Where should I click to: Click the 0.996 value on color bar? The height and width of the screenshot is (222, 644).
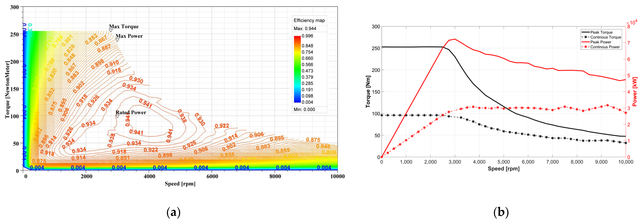[x=307, y=36]
